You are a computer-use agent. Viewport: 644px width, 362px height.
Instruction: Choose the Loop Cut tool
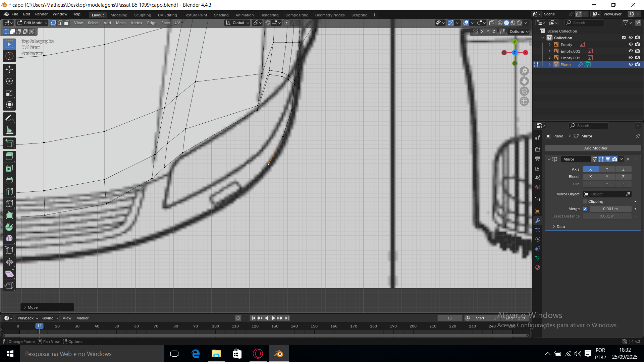9,192
